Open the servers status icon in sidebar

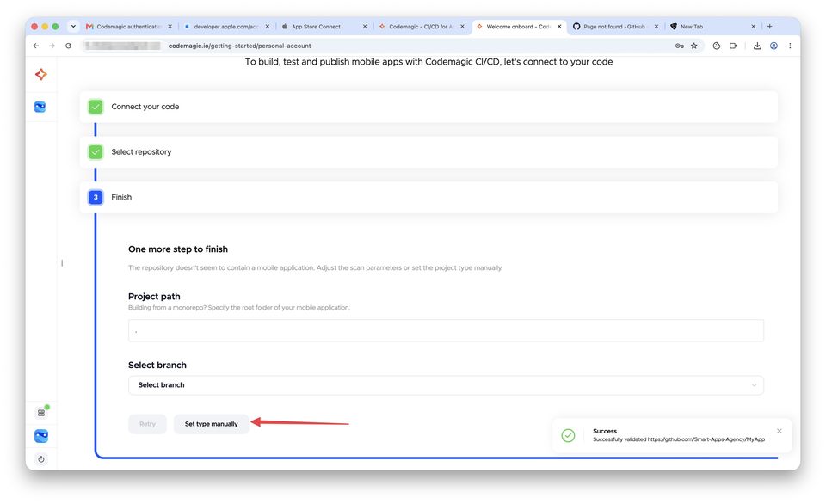coord(41,412)
